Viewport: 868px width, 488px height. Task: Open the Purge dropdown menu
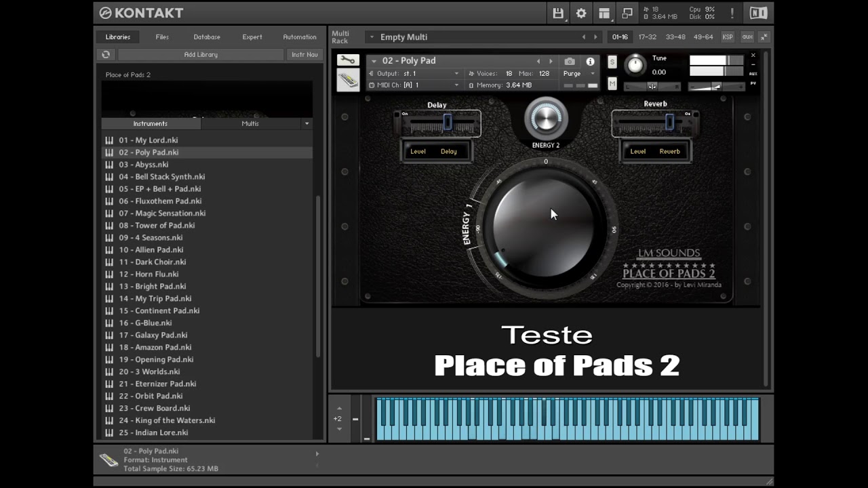tap(579, 73)
